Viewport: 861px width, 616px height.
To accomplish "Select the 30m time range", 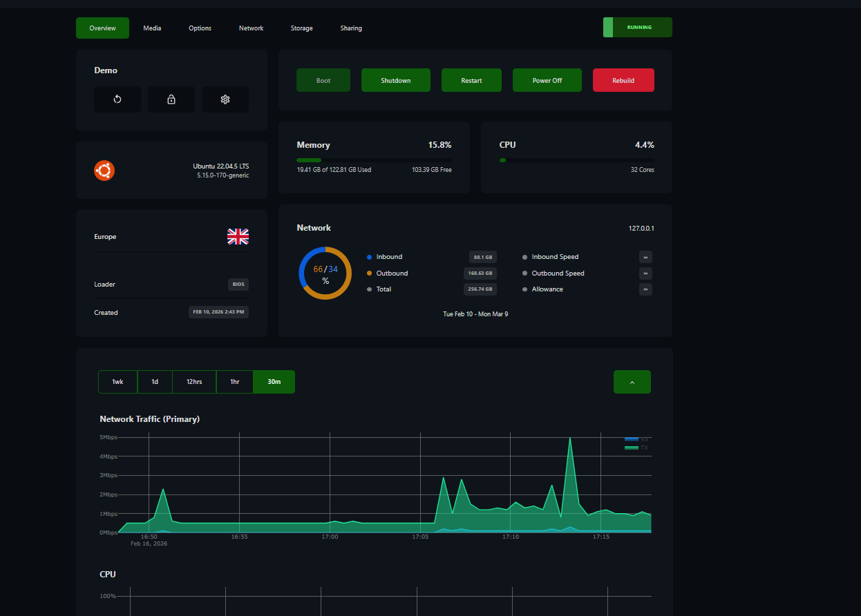I will (x=274, y=382).
